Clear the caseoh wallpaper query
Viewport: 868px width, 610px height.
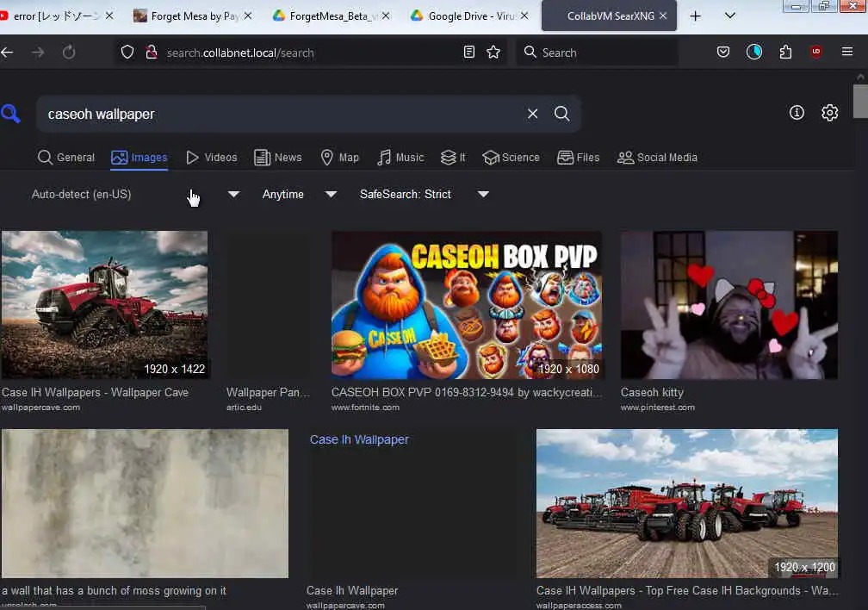click(532, 114)
